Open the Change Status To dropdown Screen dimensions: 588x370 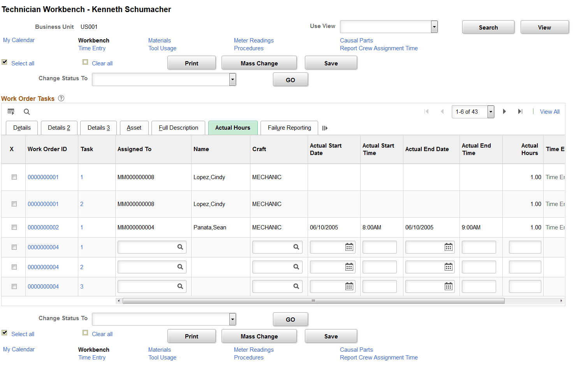click(232, 79)
